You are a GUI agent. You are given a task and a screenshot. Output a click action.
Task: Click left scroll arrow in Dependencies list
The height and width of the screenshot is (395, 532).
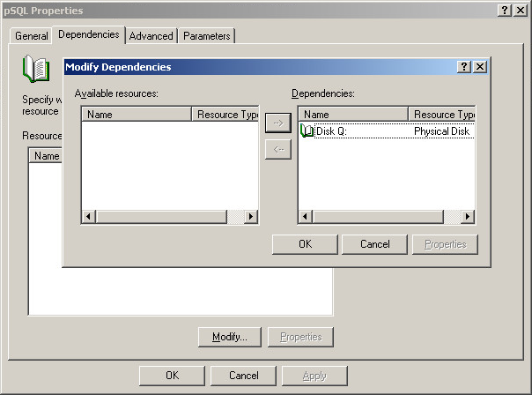pos(306,216)
